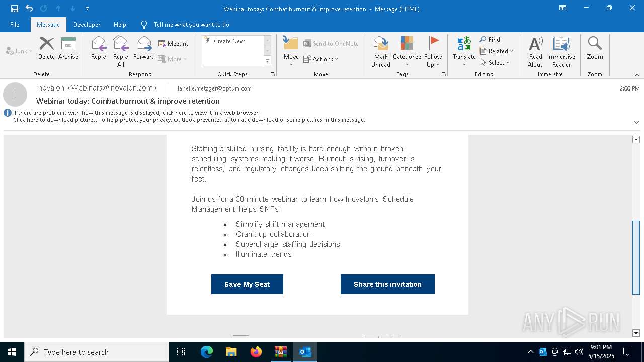This screenshot has width=644, height=362.
Task: Open the Categorize color menu
Action: pyautogui.click(x=407, y=51)
